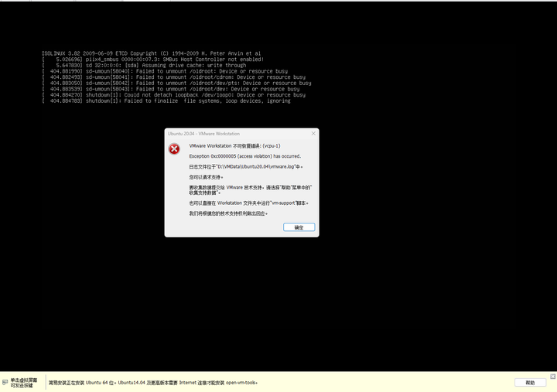Click the "VMware Workstation 不可恢复错误: (vcpu-1)" line
Viewport: 557px width, 392px height.
(x=234, y=146)
